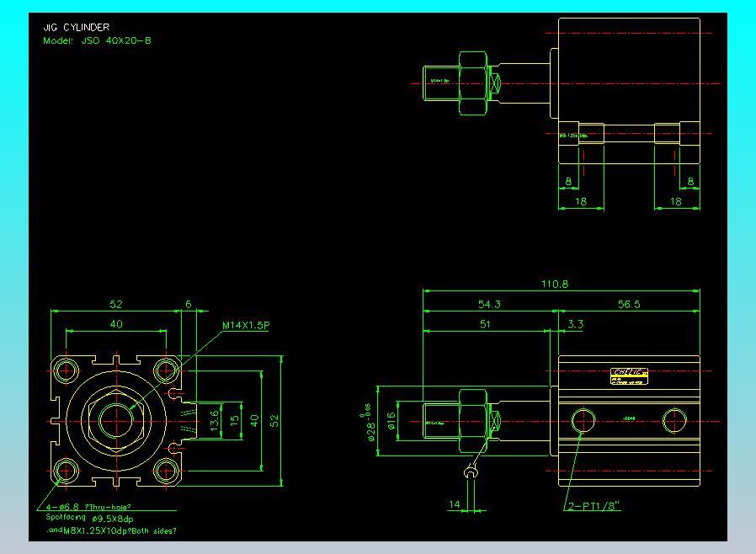Viewport: 756px width, 554px height.
Task: Click the M14X1.5P thread callout
Action: [x=246, y=326]
